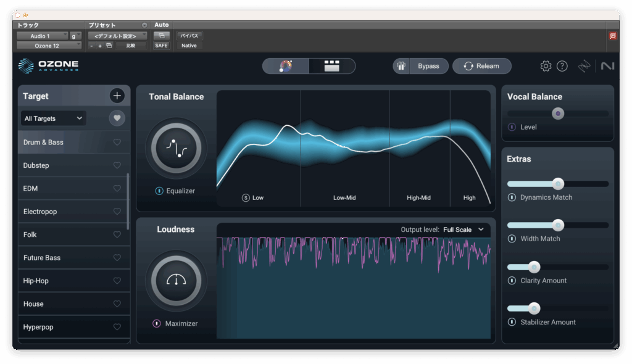Open the All Targets dropdown

point(53,118)
